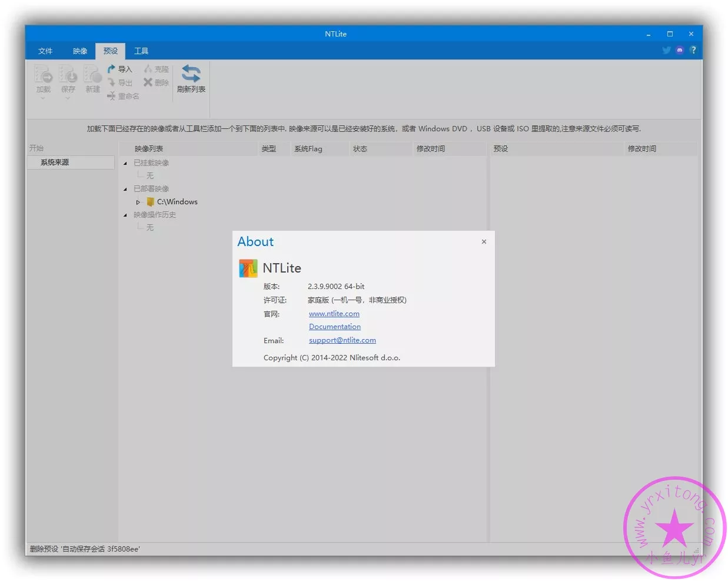
Task: Select the 预设 ribbon tab
Action: (x=111, y=51)
